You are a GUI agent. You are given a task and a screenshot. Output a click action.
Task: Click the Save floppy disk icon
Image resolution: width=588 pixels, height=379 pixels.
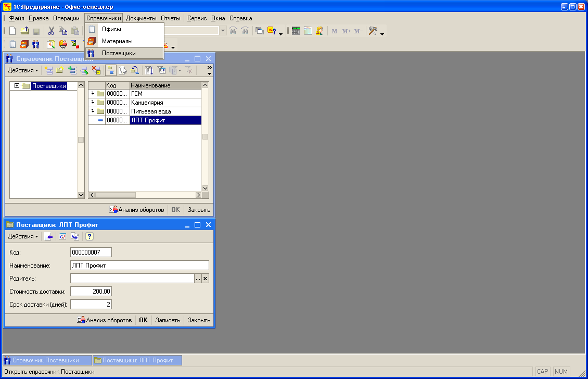[36, 31]
